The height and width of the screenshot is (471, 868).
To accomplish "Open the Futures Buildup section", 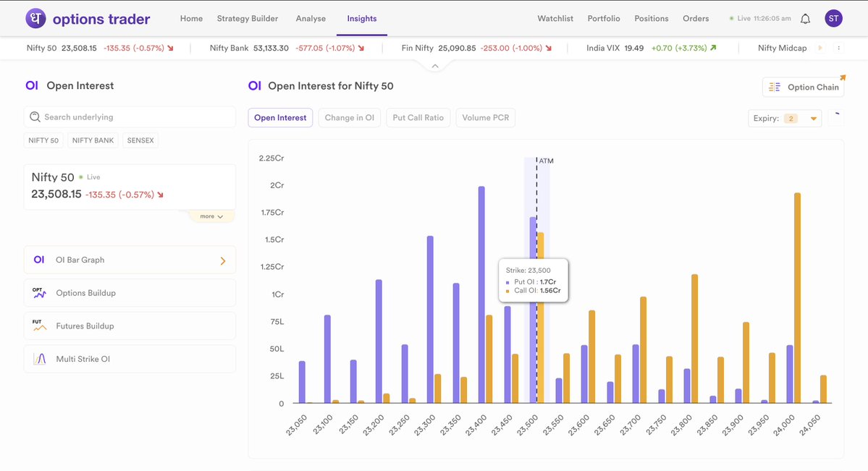I will (130, 326).
